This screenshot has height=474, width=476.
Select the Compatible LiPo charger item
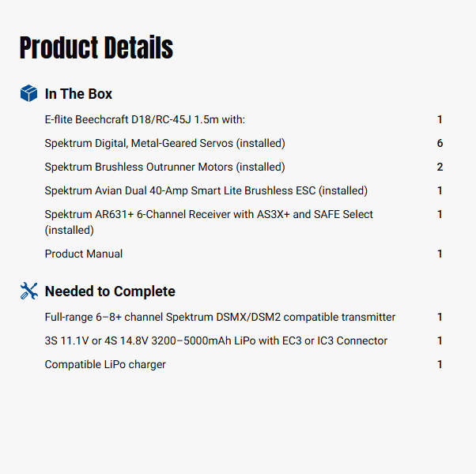105,364
